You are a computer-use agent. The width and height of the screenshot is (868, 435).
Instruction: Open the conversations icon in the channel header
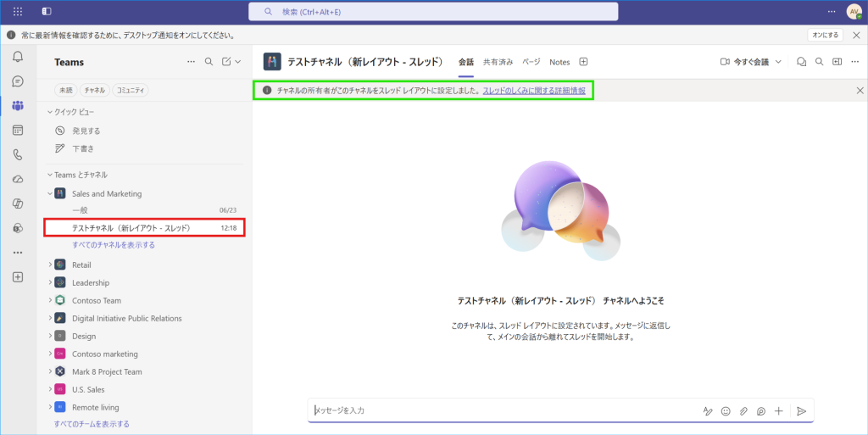[x=801, y=62]
